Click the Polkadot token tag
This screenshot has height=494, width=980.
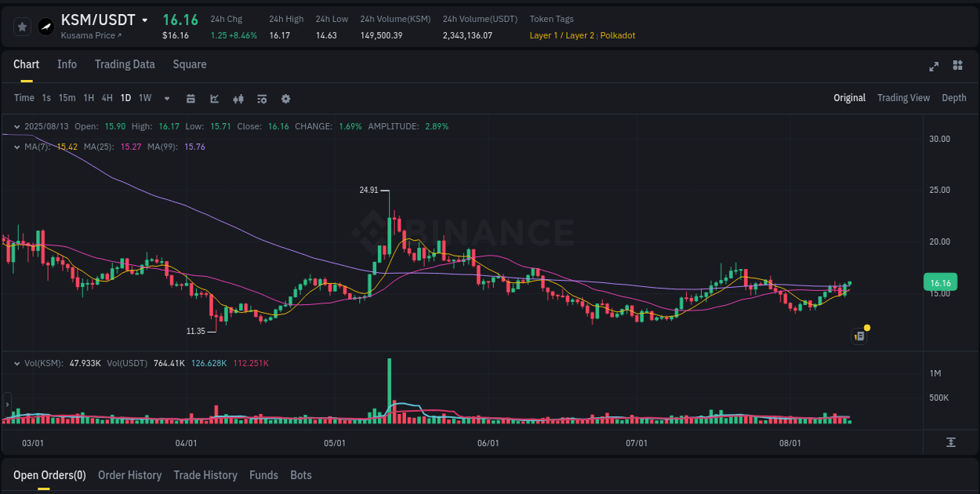point(617,35)
